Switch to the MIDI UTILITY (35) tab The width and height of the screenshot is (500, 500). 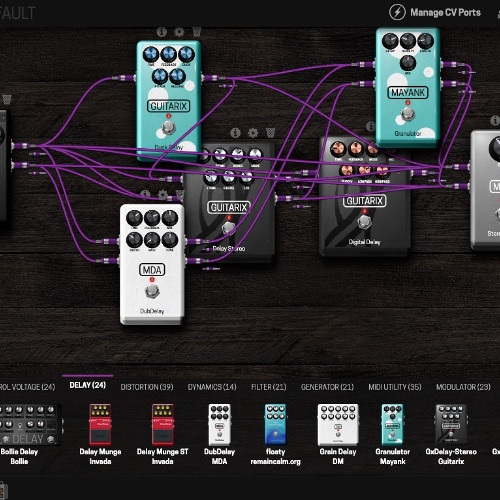click(x=395, y=387)
